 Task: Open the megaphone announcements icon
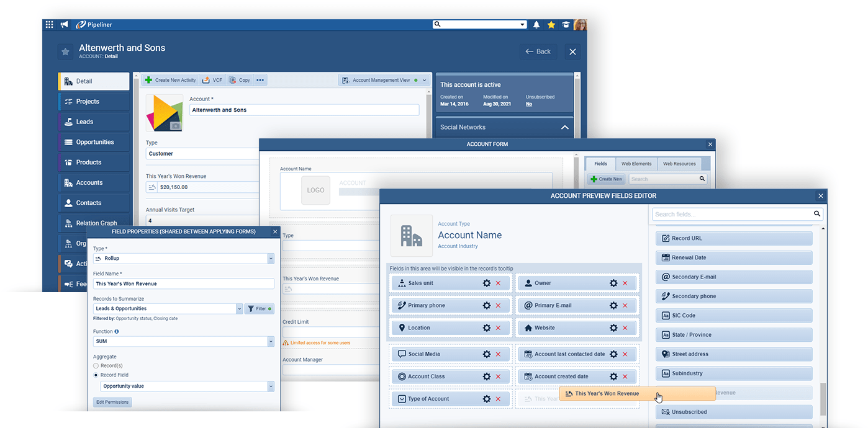[x=64, y=25]
